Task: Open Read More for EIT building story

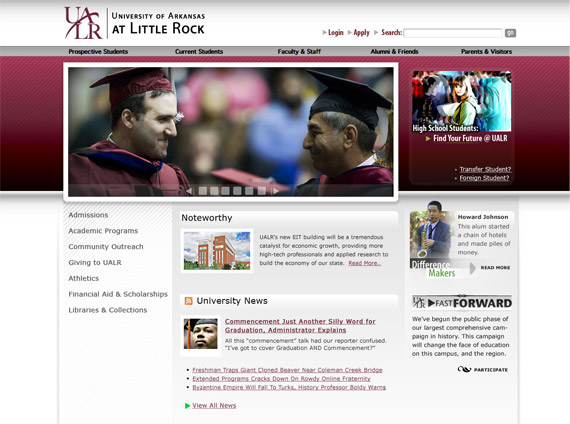Action: point(365,263)
